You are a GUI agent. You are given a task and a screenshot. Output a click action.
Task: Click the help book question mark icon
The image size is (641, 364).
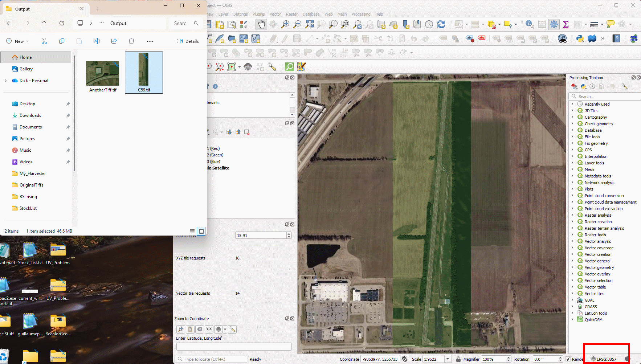tap(616, 38)
